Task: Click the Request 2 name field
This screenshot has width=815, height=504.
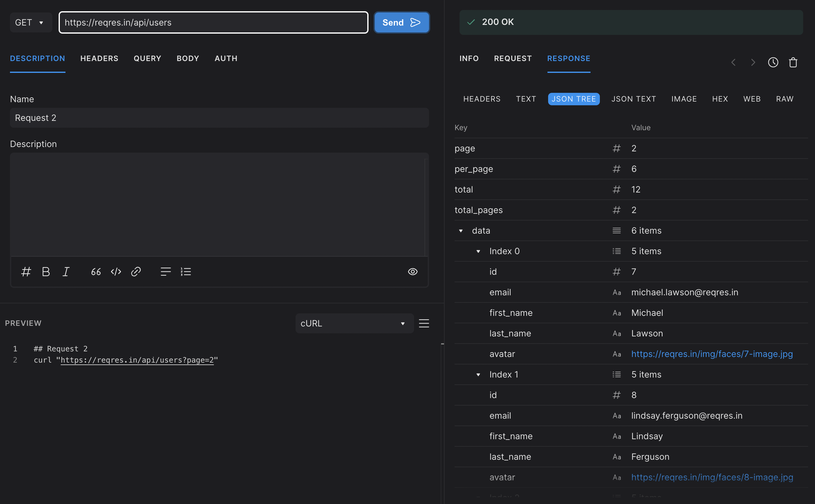Action: coord(219,118)
